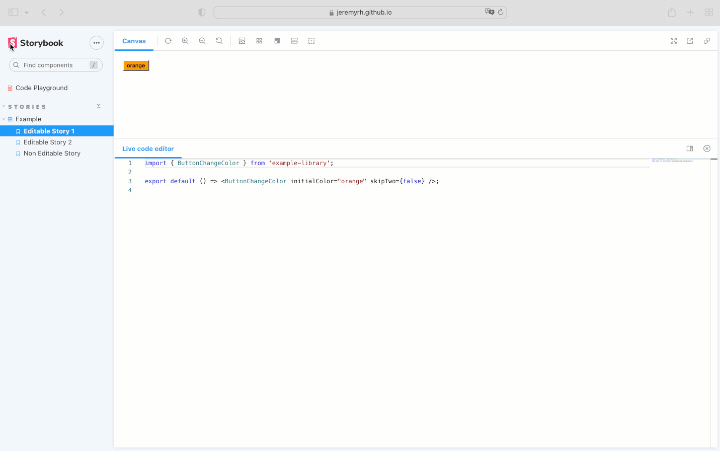Enter full screen mode
Viewport: 720px width, 451px height.
pyautogui.click(x=674, y=41)
